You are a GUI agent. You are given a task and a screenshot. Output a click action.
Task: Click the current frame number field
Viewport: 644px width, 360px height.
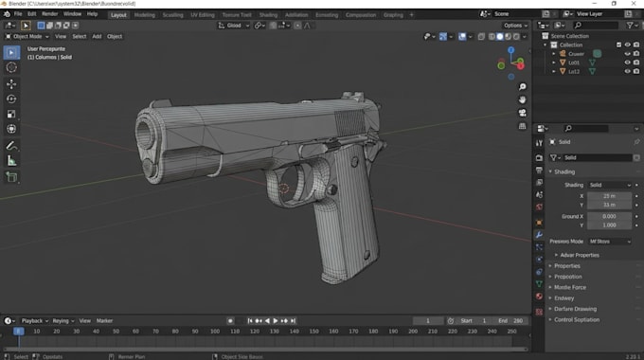(428, 321)
